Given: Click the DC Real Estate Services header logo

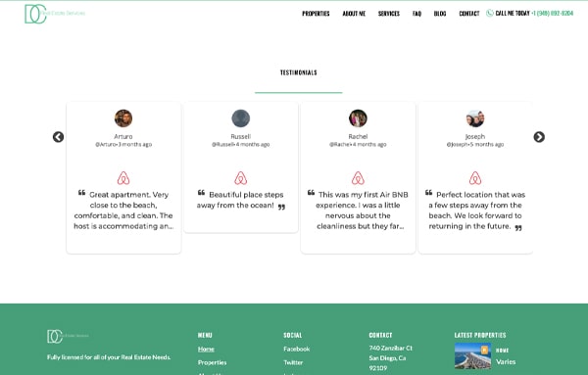Looking at the screenshot, I should tap(55, 14).
